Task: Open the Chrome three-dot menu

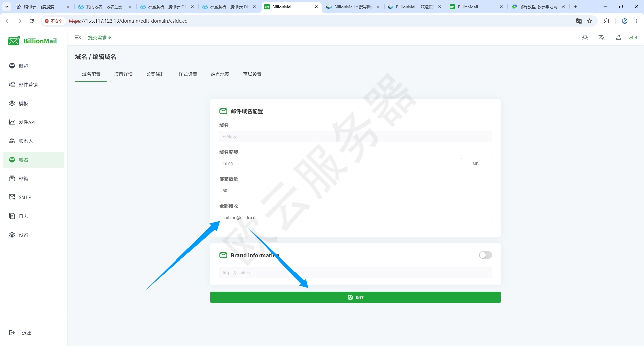Action: pos(637,21)
